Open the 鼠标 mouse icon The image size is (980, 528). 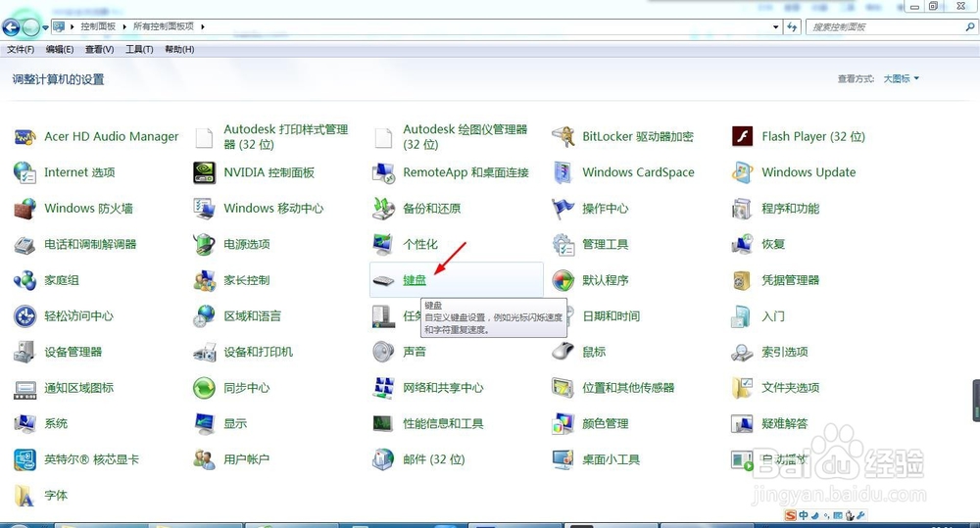pyautogui.click(x=563, y=352)
